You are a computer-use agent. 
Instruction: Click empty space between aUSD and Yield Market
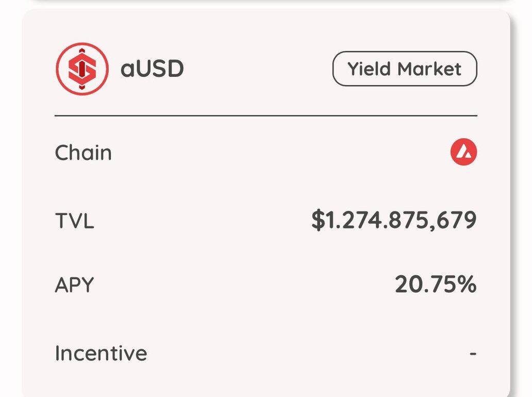tap(258, 69)
